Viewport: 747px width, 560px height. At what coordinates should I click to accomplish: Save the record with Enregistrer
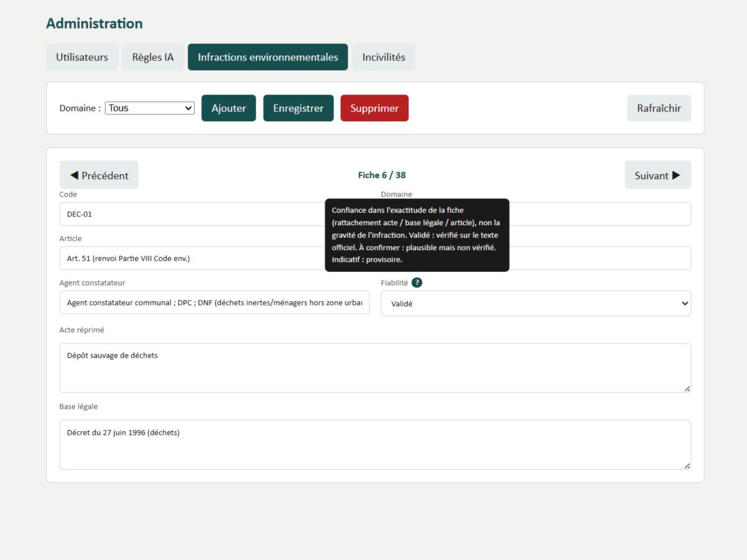click(298, 108)
